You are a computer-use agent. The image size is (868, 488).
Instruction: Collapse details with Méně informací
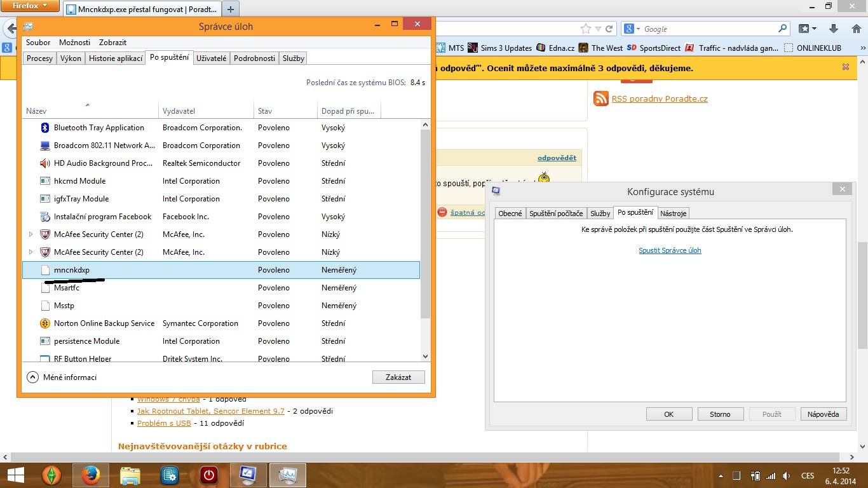pyautogui.click(x=62, y=377)
